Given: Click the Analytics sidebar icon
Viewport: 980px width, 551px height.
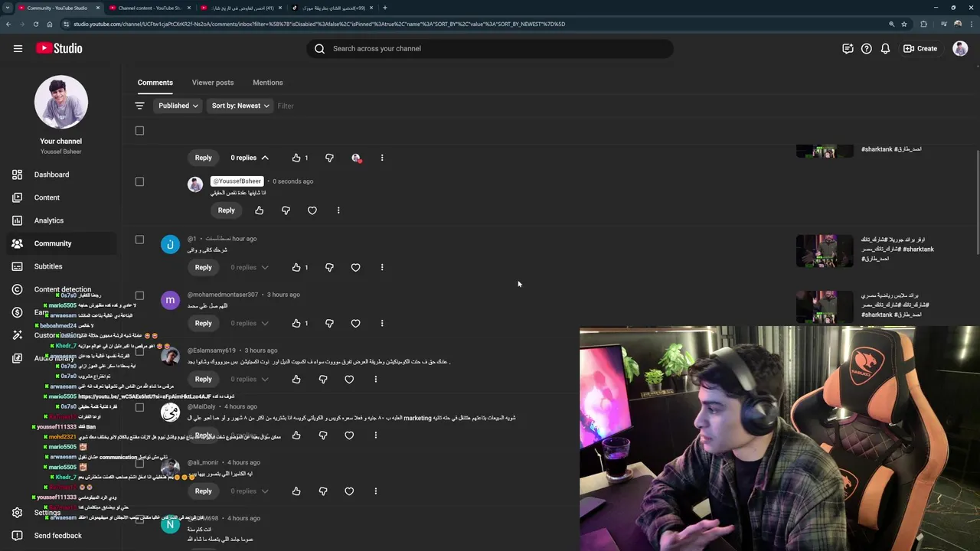Looking at the screenshot, I should click(x=17, y=220).
